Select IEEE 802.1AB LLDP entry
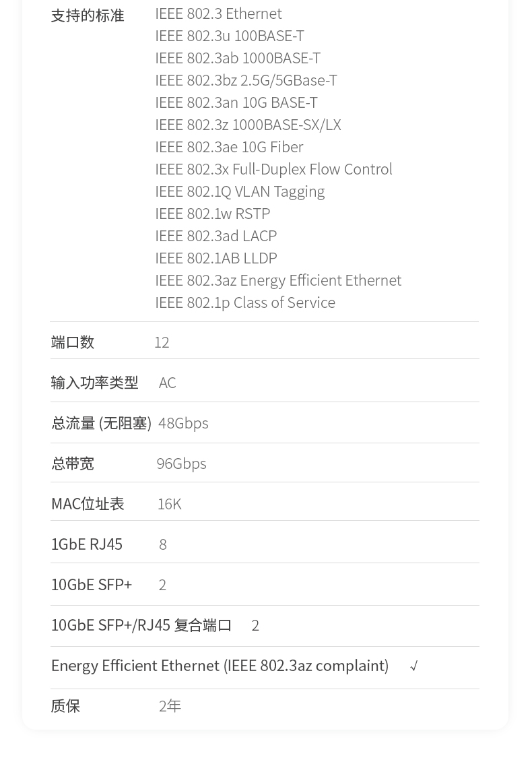The image size is (532, 764). click(x=216, y=259)
